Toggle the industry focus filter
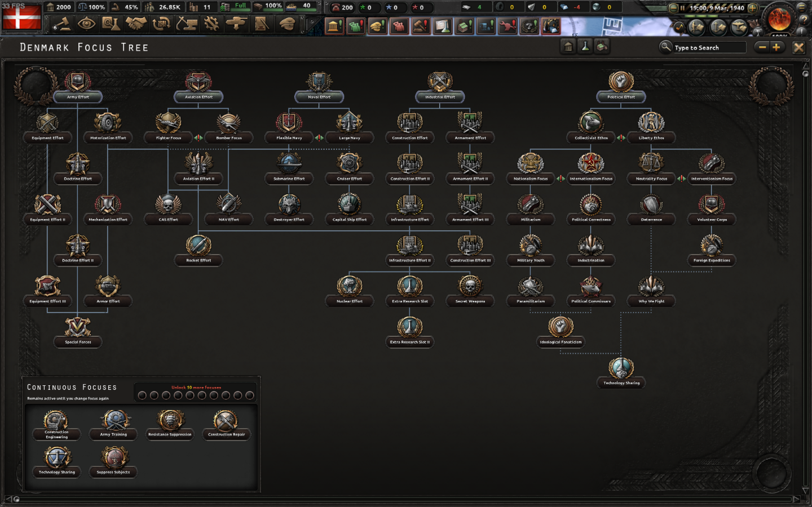 [602, 46]
